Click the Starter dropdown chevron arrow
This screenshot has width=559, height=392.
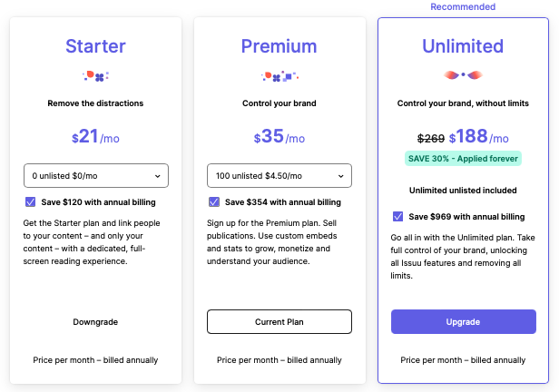click(x=158, y=176)
